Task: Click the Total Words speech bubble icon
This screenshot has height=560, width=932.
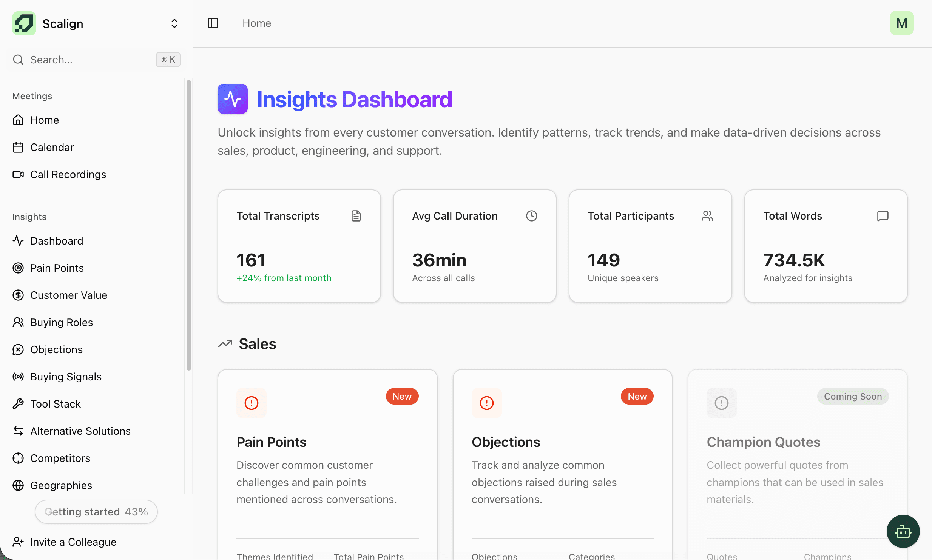Action: pyautogui.click(x=883, y=216)
